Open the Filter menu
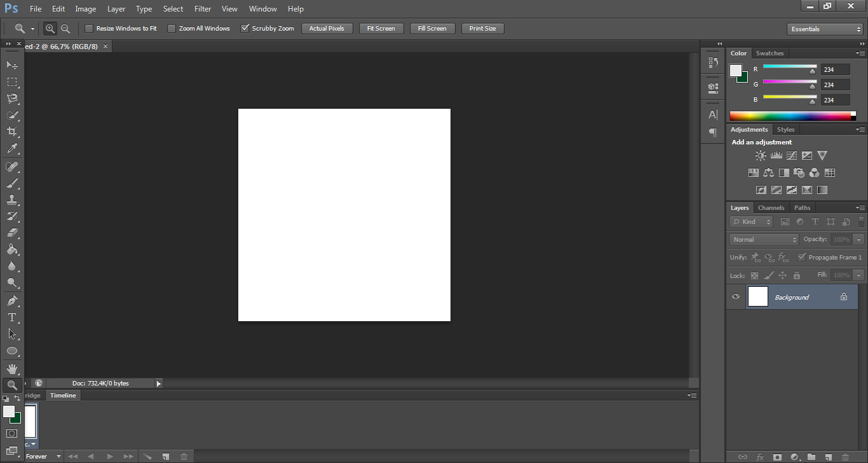This screenshot has width=868, height=463. click(x=203, y=9)
